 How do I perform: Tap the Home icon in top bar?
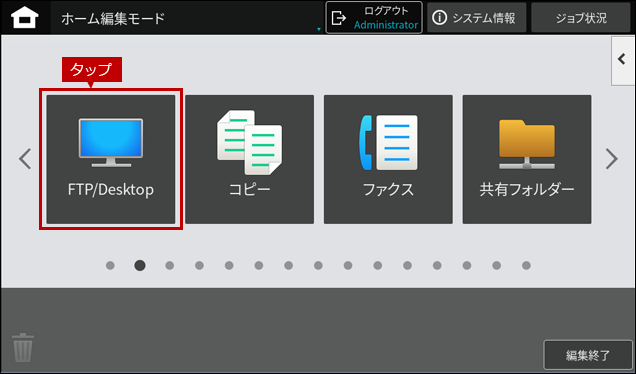click(25, 18)
